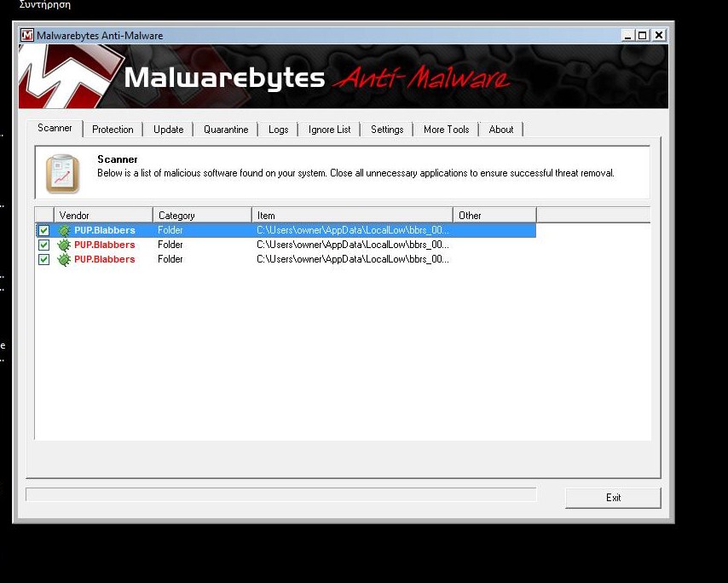Click the bug icon in the second PUP.Blabbers row

64,245
